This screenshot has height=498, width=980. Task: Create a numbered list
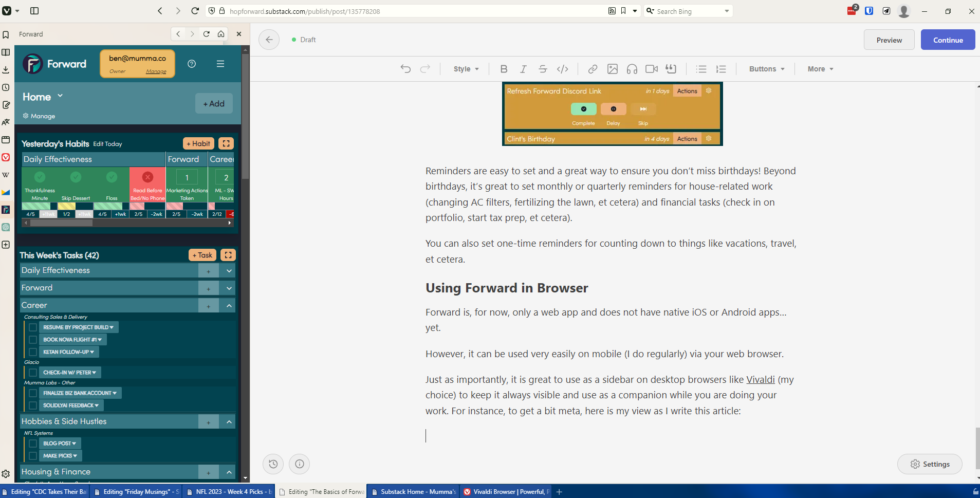[721, 69]
